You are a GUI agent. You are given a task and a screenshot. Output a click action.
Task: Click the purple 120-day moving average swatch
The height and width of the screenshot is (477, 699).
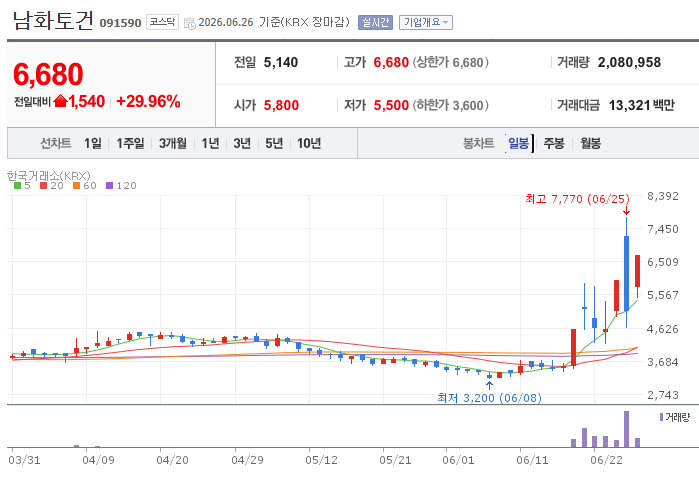tap(109, 185)
